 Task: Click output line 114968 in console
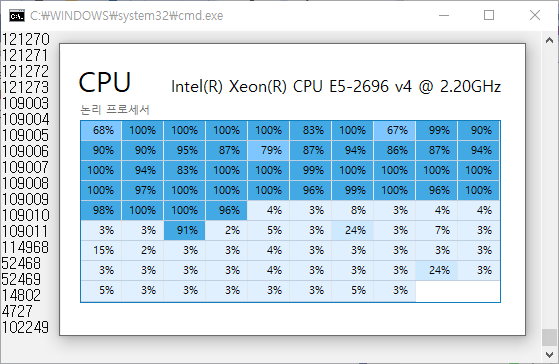pyautogui.click(x=25, y=247)
